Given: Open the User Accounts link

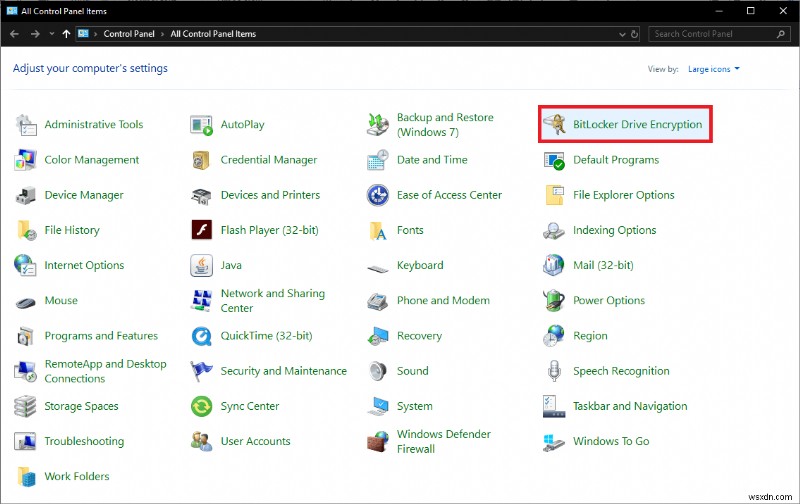Looking at the screenshot, I should 255,441.
